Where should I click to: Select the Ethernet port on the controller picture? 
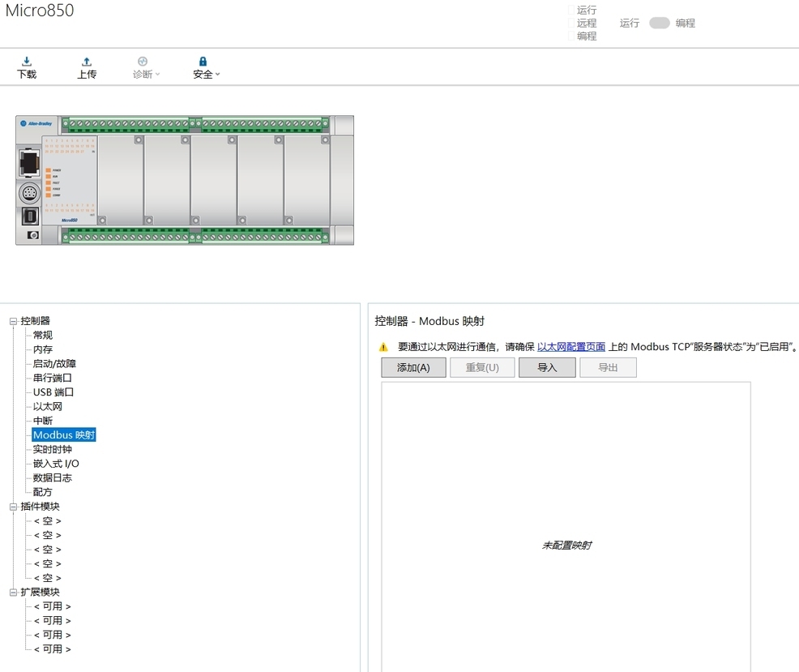click(29, 162)
